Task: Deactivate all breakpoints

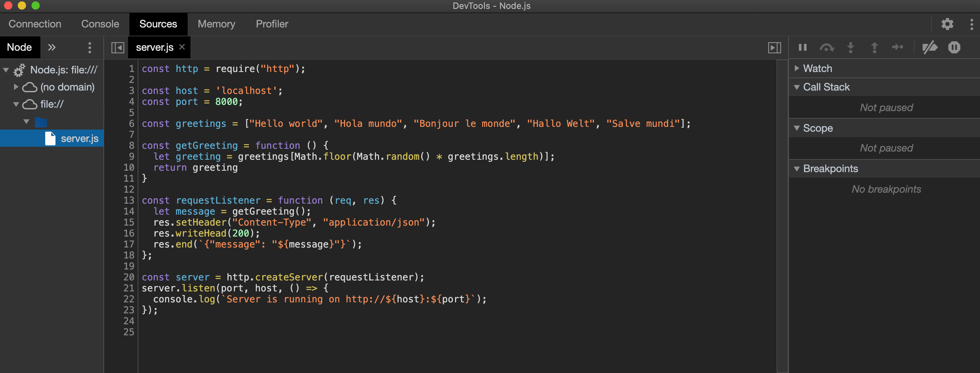Action: click(930, 48)
